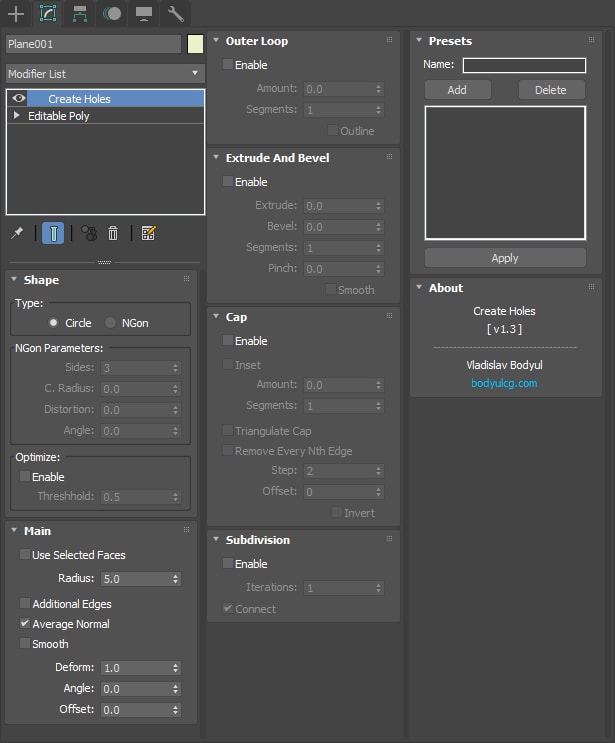The width and height of the screenshot is (615, 743).
Task: Switch to the Modify panel tab
Action: pos(47,14)
